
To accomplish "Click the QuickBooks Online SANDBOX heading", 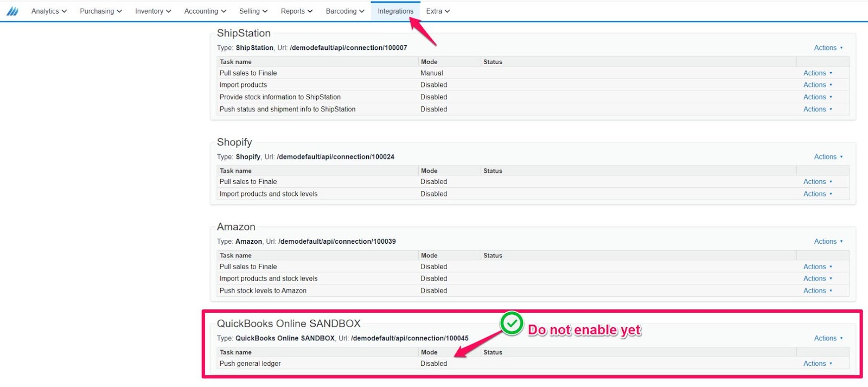I will pyautogui.click(x=289, y=323).
